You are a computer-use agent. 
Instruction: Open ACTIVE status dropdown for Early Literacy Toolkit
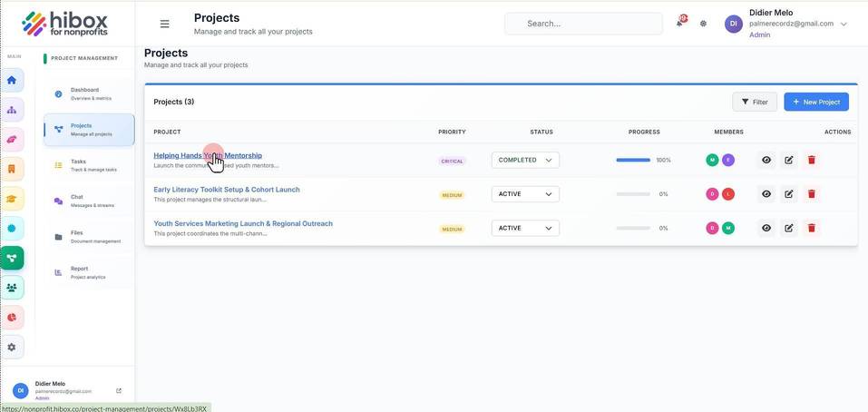[525, 194]
